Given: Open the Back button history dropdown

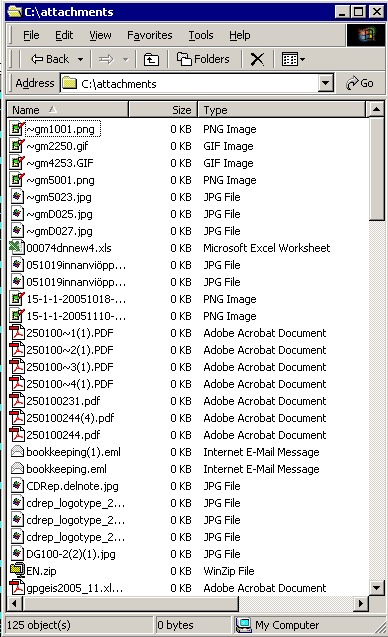Looking at the screenshot, I should click(x=80, y=60).
